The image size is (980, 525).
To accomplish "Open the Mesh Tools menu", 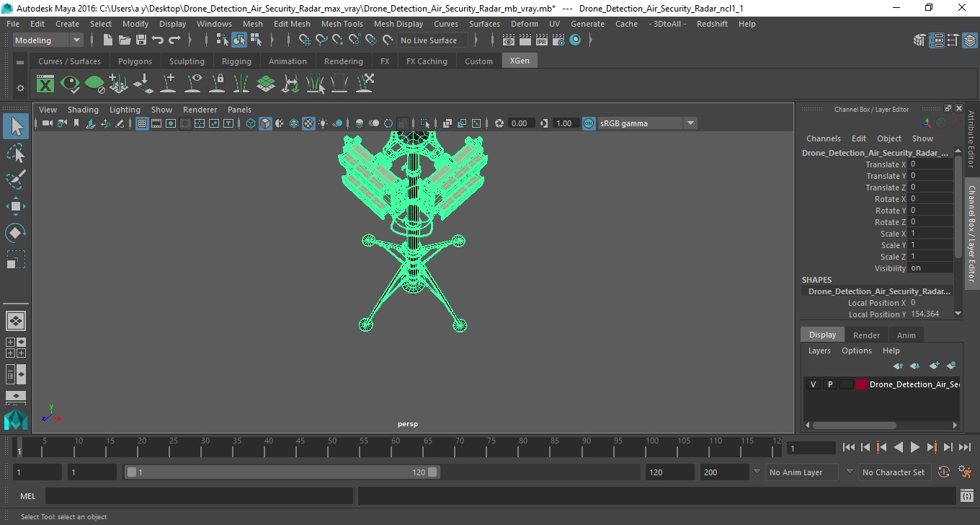I will click(342, 24).
